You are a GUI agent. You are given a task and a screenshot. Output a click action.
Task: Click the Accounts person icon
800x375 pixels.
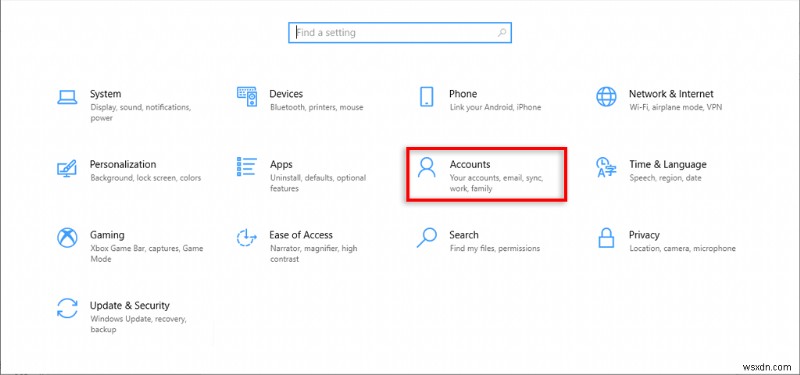click(x=427, y=167)
